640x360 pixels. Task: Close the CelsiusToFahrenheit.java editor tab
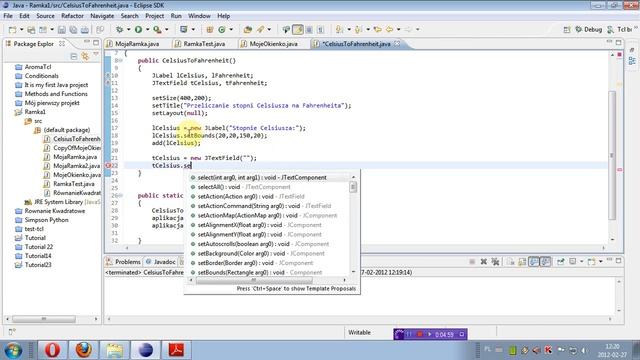(x=397, y=44)
